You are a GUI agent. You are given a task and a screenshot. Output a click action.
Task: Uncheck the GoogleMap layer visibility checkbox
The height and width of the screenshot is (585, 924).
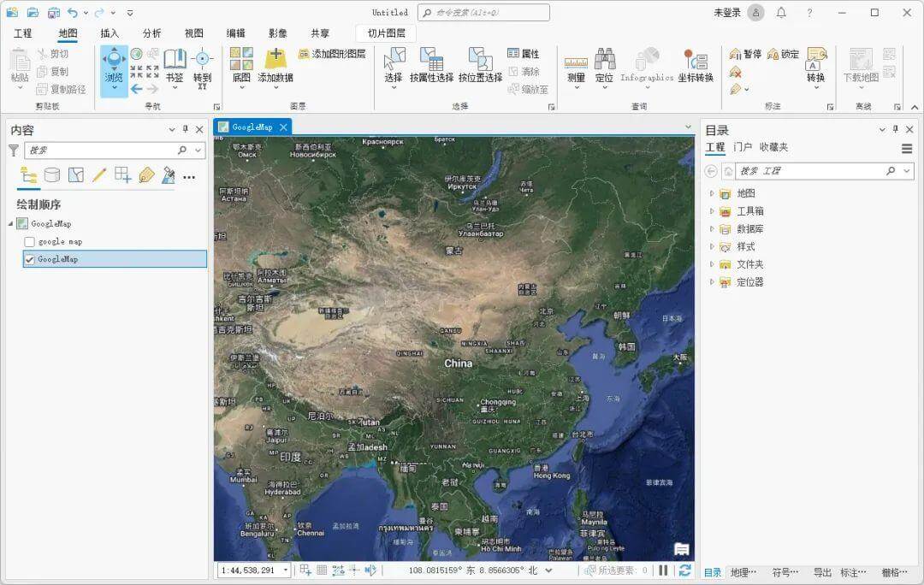[30, 259]
